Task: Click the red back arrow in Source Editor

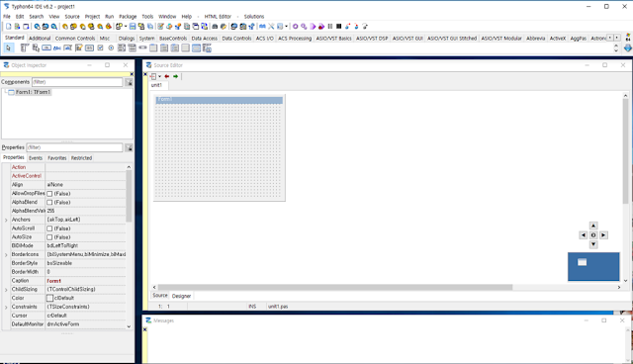Action: 167,76
